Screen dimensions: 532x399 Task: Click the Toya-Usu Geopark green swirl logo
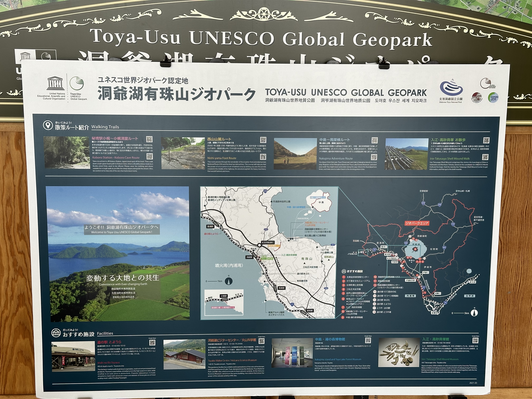(77, 84)
